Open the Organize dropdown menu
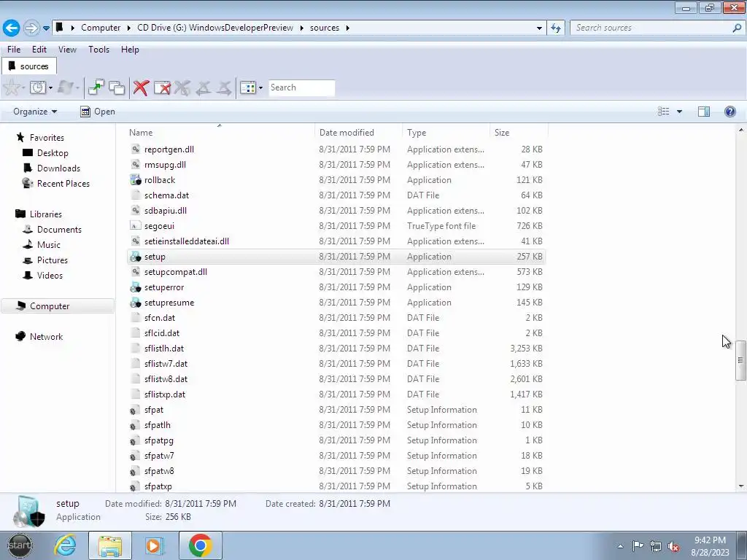Screen dimensions: 747x560 pos(35,112)
